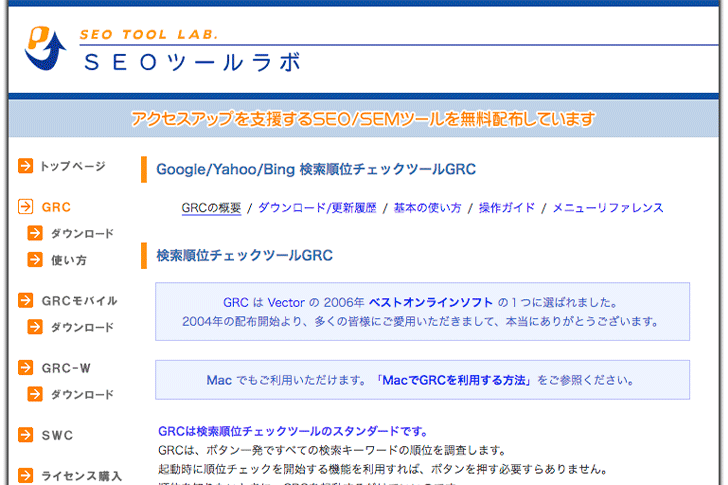Open the トップページ sidebar menu item
Screen dimensions: 728x485
(73, 166)
